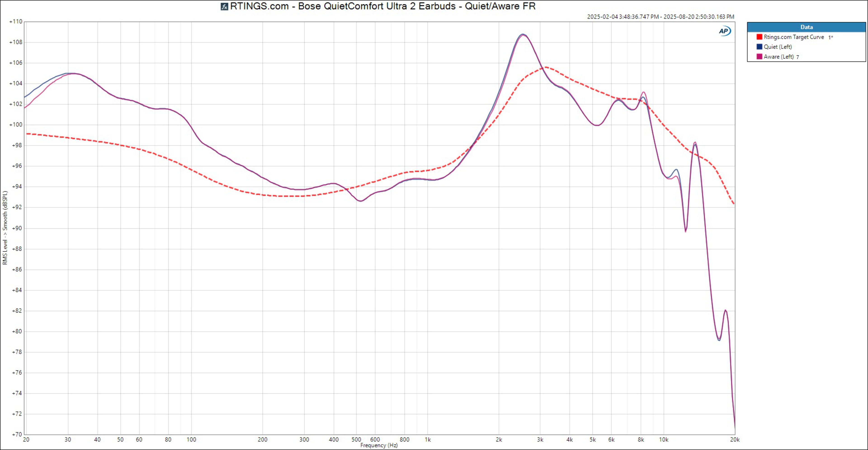Image resolution: width=868 pixels, height=450 pixels.
Task: Click the +100 tick on level axis
Action: (x=16, y=125)
